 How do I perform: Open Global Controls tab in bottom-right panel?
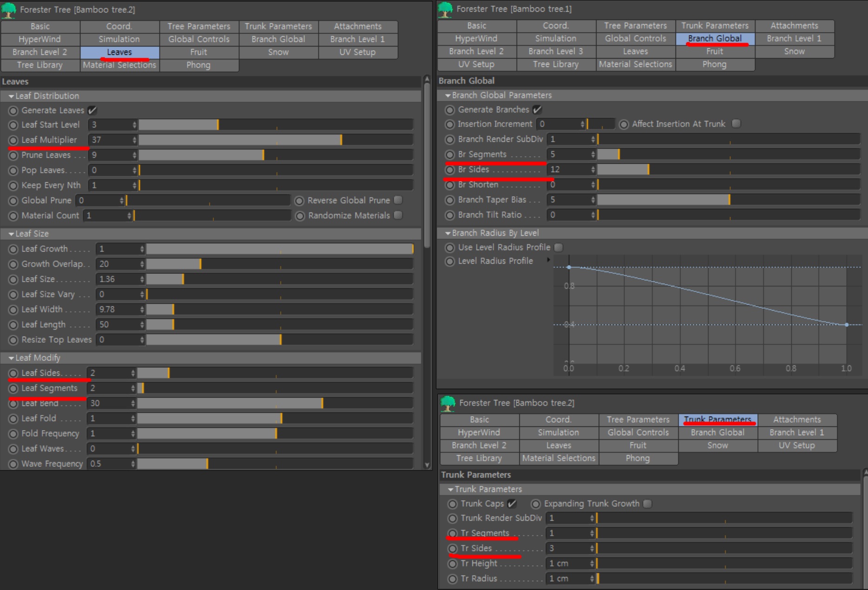click(638, 432)
